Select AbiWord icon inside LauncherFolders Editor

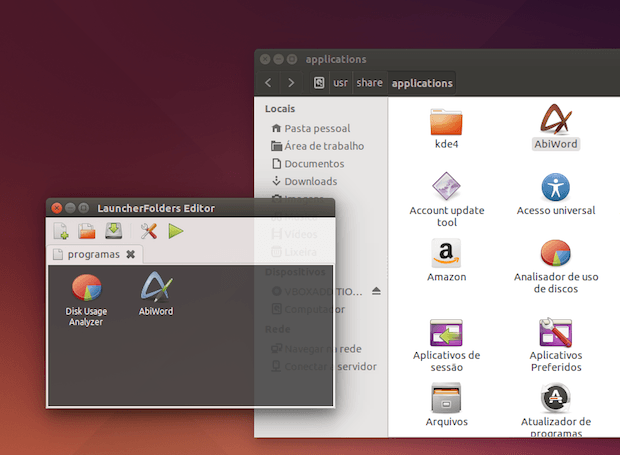[x=156, y=294]
